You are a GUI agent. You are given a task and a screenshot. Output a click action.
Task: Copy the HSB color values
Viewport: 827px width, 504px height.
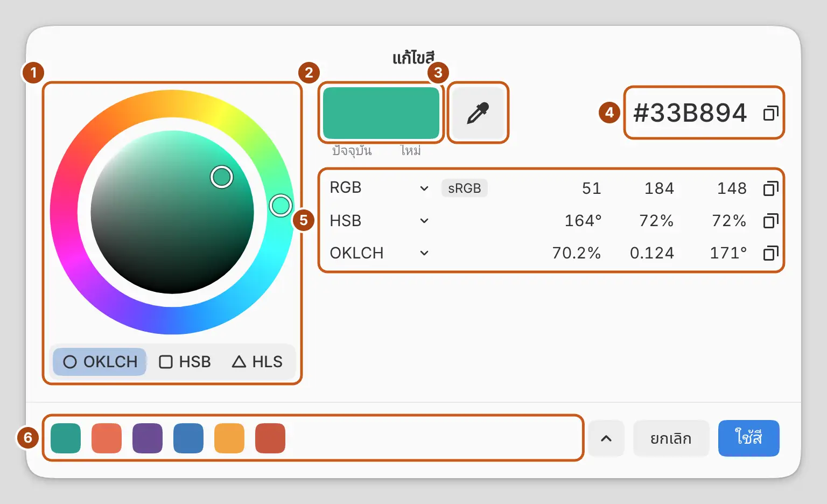click(x=771, y=221)
